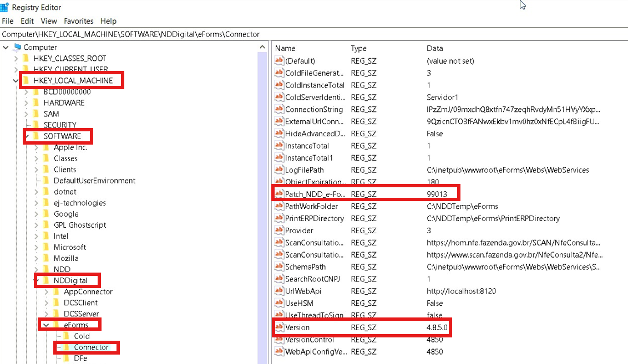
Task: Collapse HKEY_LOCAL_MACHINE key
Action: [x=16, y=81]
